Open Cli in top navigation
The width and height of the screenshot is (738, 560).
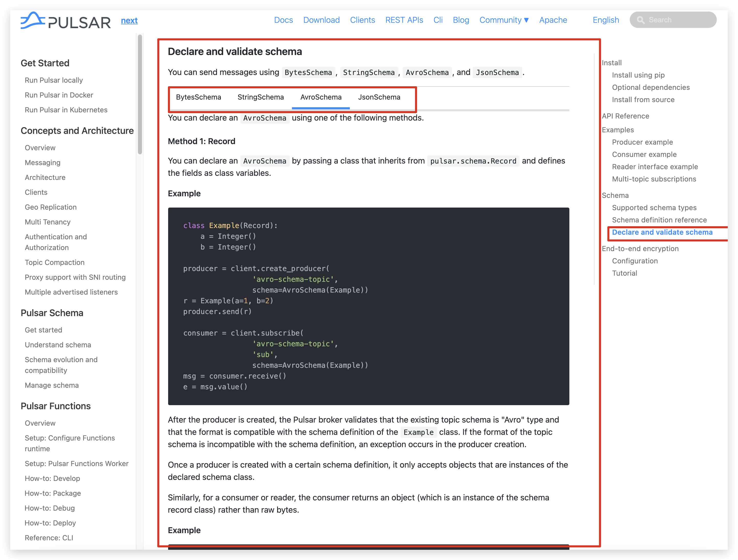point(438,20)
